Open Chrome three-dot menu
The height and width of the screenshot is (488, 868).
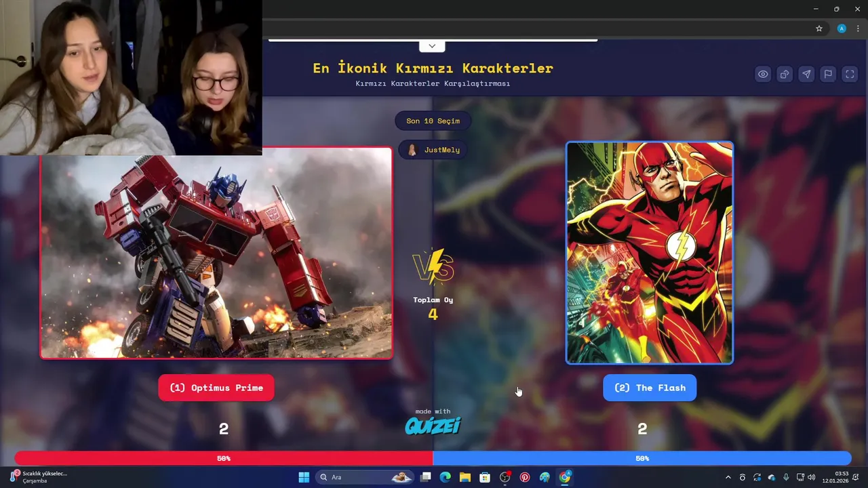pos(858,28)
